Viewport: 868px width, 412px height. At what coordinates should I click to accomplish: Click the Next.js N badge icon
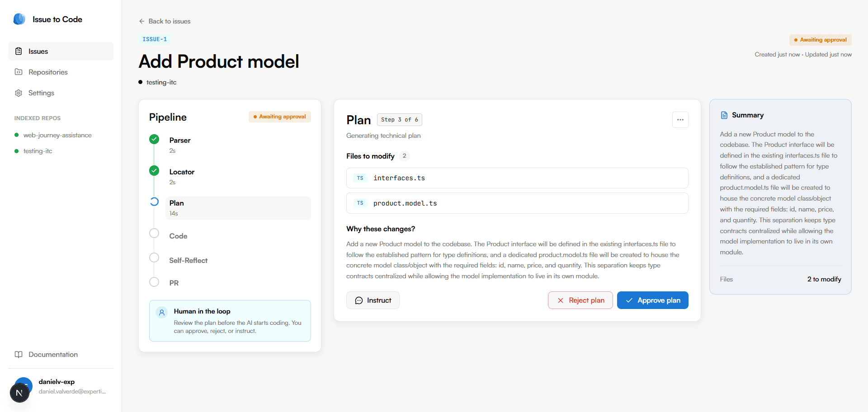pyautogui.click(x=19, y=393)
